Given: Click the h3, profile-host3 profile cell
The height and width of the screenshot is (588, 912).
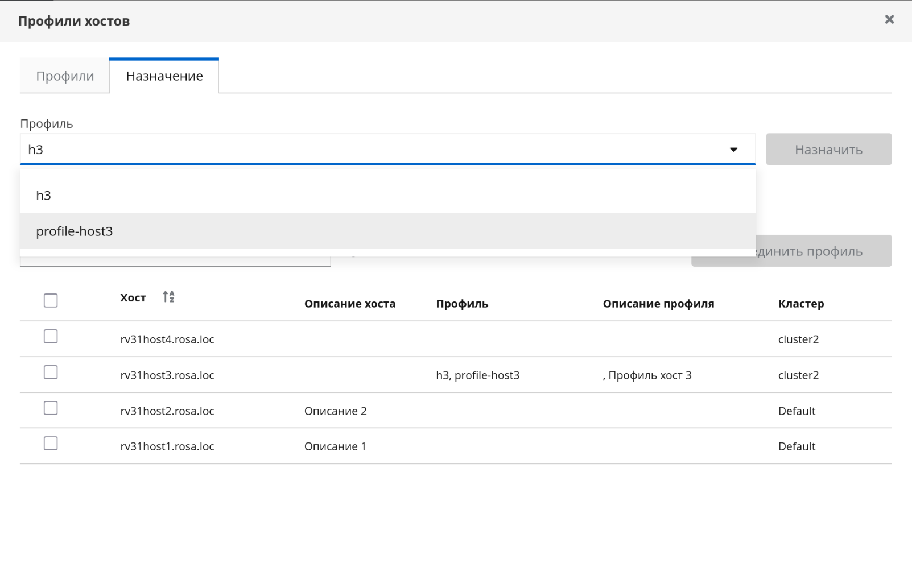Looking at the screenshot, I should [x=477, y=375].
